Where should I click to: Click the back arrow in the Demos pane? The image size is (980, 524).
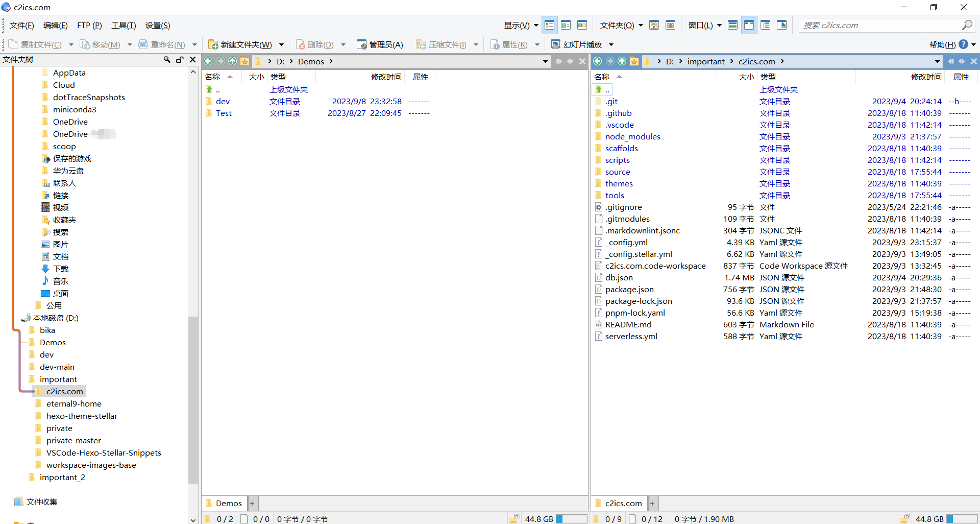click(208, 61)
